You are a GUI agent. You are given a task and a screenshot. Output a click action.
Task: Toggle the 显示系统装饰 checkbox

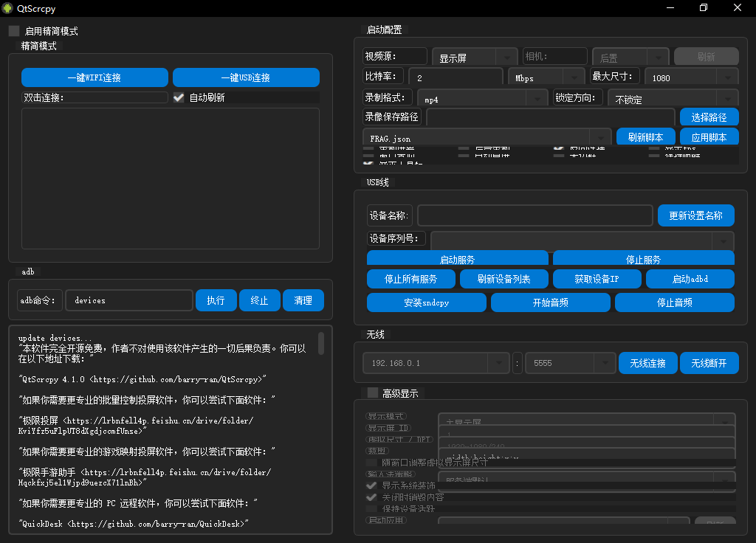[371, 485]
